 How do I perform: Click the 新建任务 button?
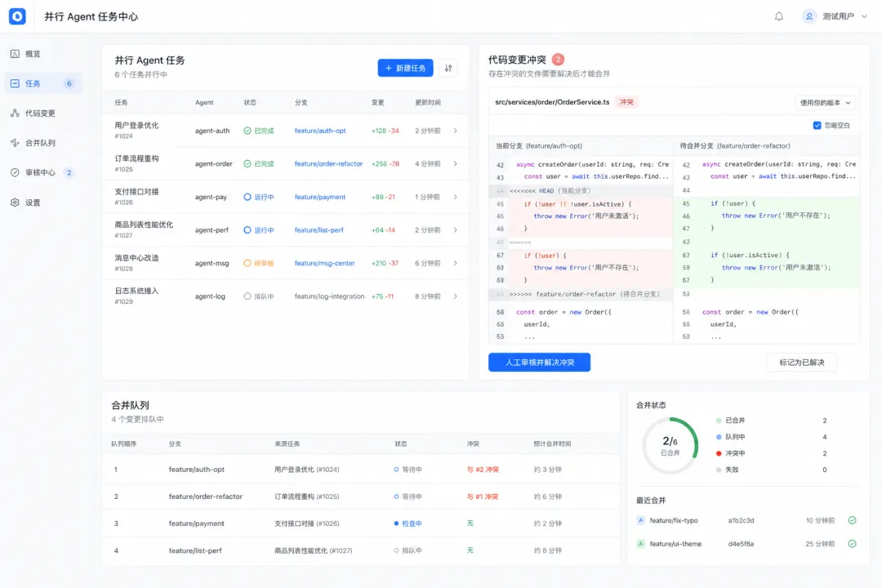pos(405,68)
